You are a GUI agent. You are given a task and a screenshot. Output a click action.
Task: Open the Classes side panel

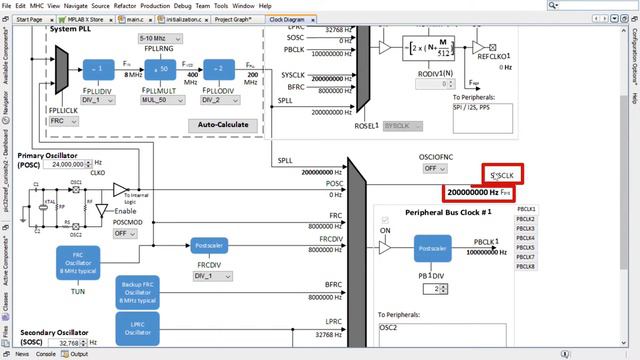tap(5, 307)
